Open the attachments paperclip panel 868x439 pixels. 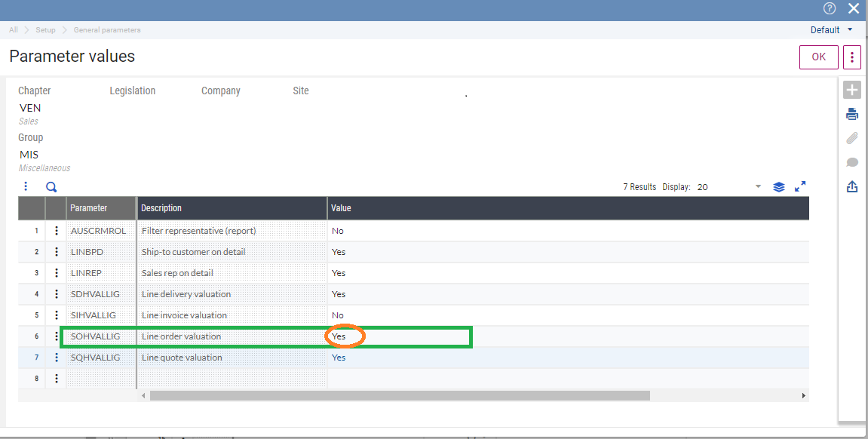pos(852,137)
